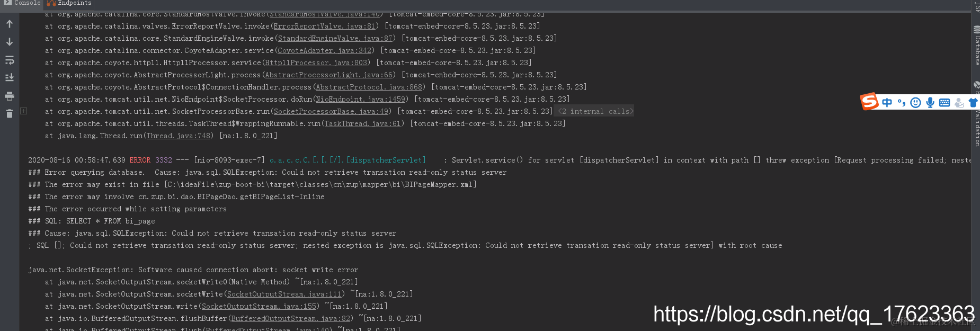The image size is (980, 331).
Task: Open SocketOutputStream.java:111 link
Action: click(284, 294)
